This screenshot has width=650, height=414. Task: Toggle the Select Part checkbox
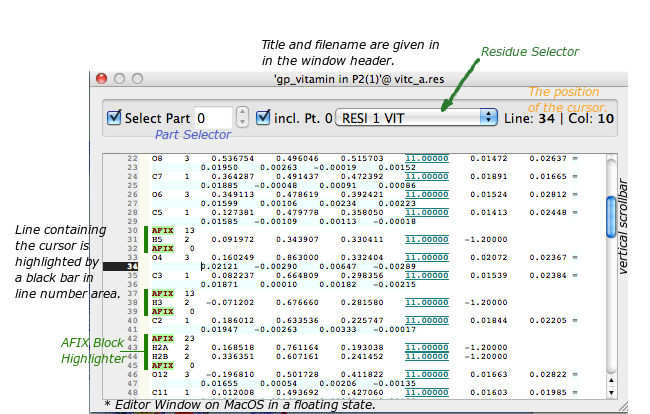[x=114, y=118]
